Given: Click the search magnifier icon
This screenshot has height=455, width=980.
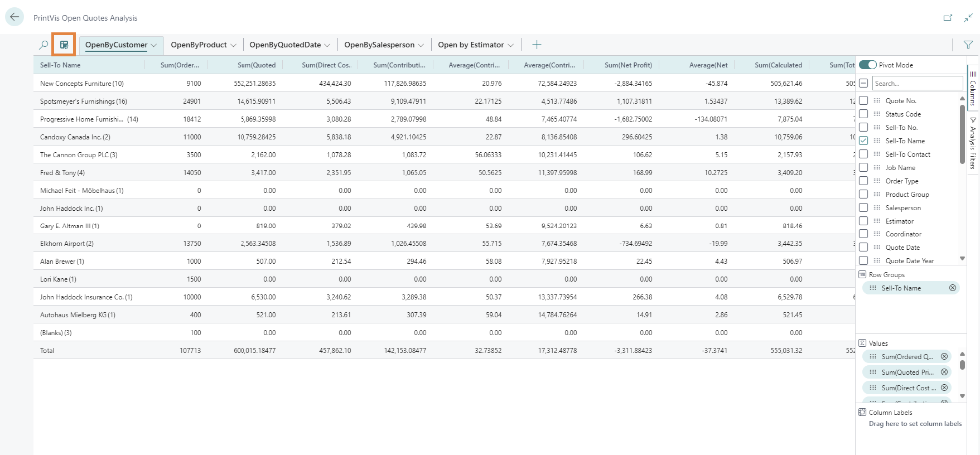Looking at the screenshot, I should (x=44, y=45).
